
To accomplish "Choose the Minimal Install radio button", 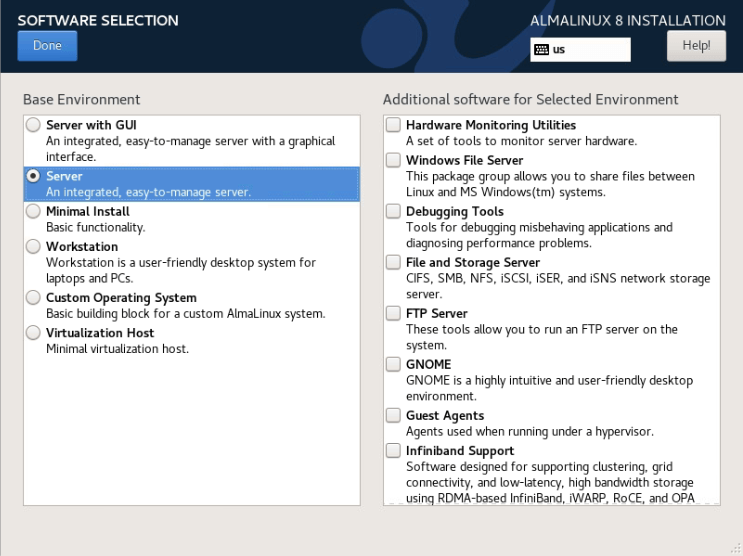I will tap(33, 211).
